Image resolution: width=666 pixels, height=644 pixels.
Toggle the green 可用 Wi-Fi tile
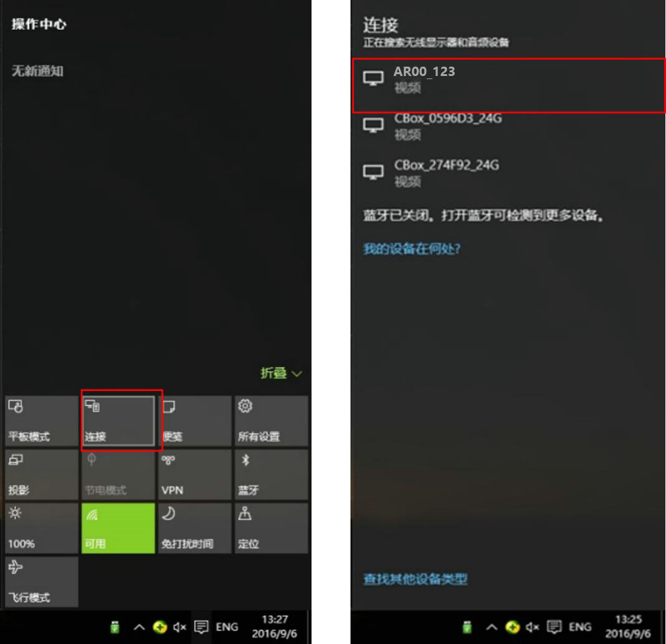coord(118,528)
